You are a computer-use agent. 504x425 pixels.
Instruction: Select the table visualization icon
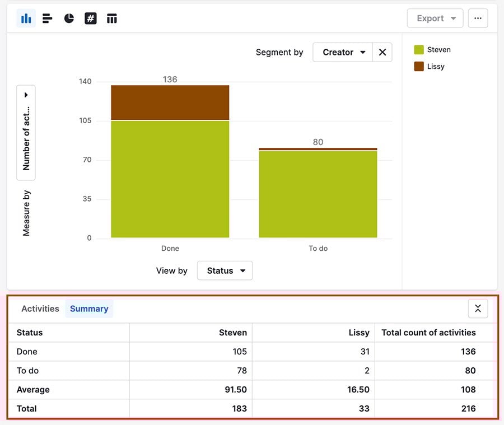pos(111,18)
